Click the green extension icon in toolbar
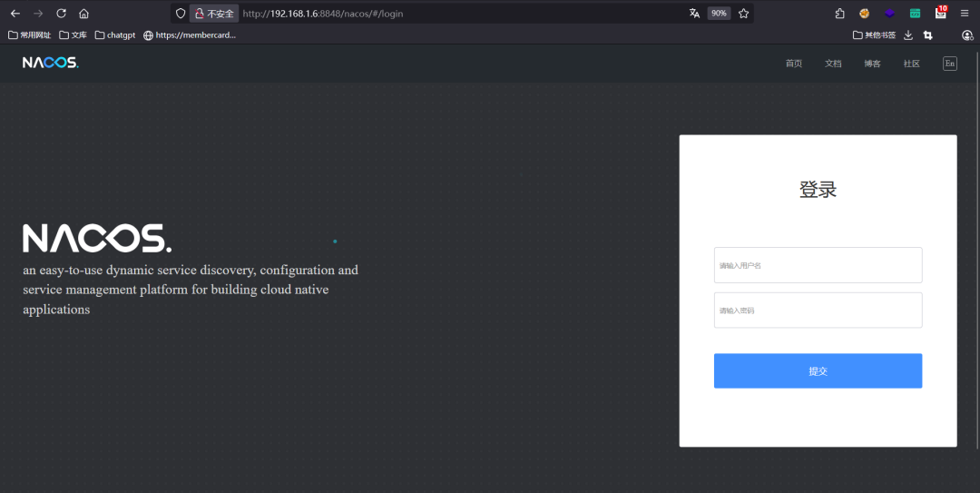980x493 pixels. 915,13
